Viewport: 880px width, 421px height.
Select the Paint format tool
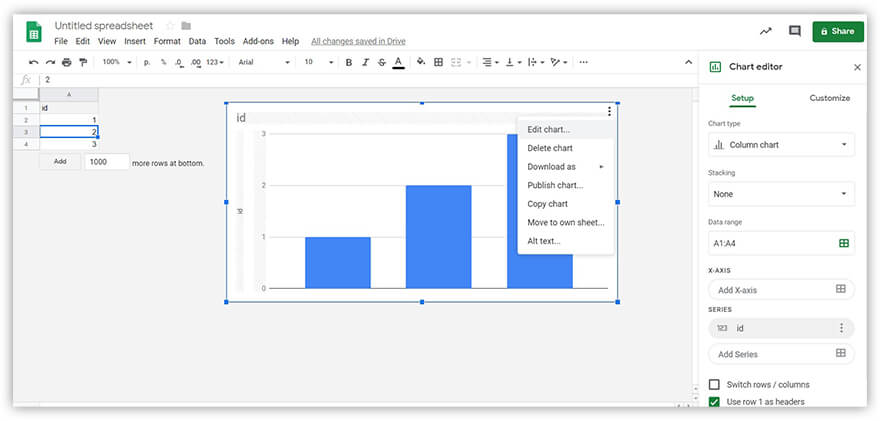pyautogui.click(x=83, y=62)
